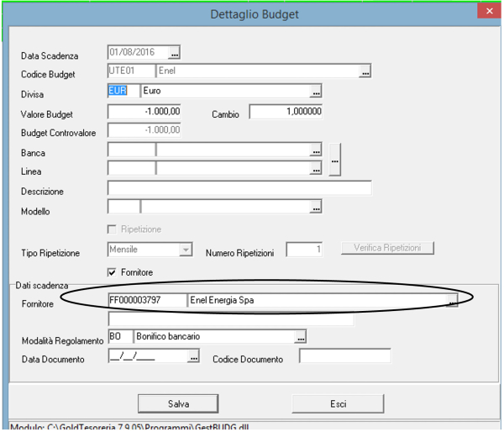Click the Cambio exchange rate field

click(x=286, y=112)
